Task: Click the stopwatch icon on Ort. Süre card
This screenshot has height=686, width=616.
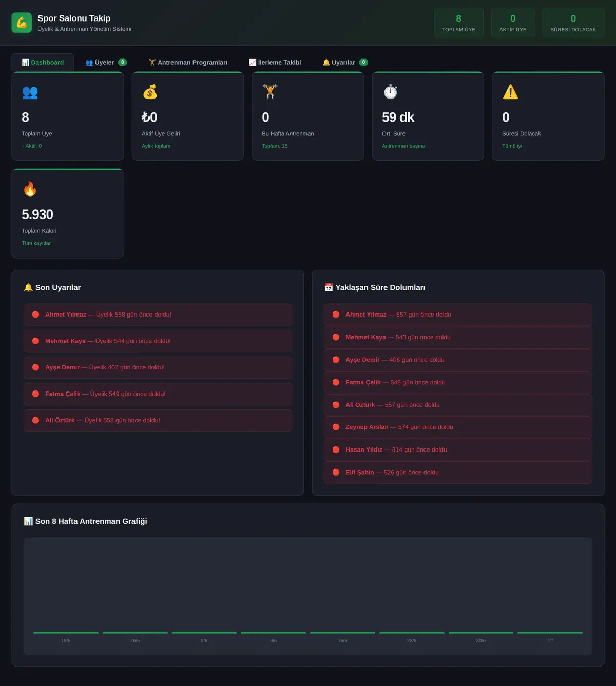Action: tap(390, 92)
